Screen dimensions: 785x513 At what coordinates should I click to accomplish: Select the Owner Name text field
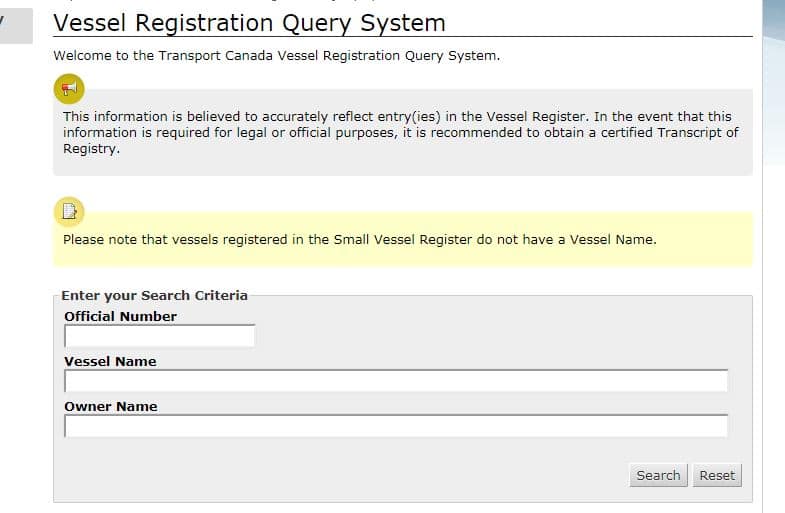[395, 426]
